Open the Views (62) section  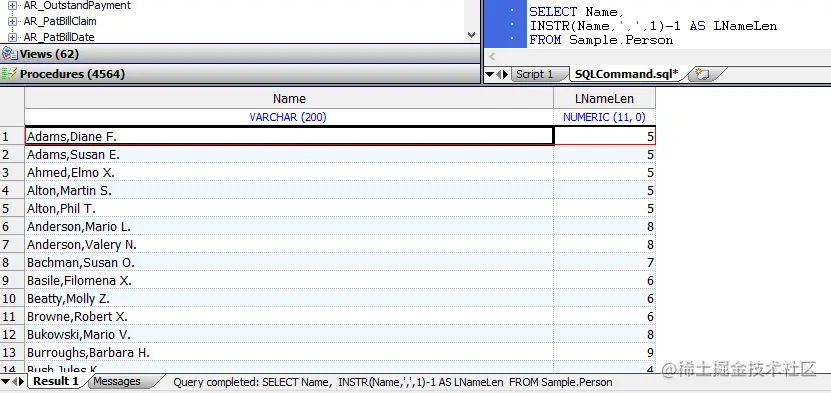(240, 54)
